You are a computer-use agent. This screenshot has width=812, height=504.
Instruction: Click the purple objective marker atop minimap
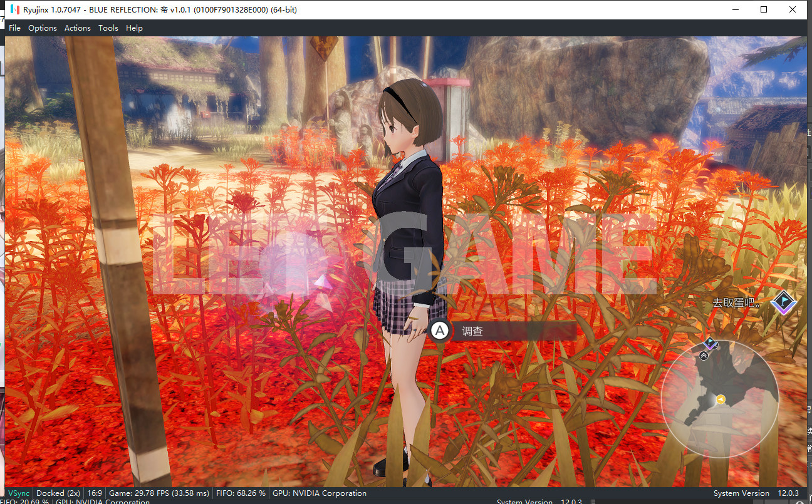tap(710, 343)
